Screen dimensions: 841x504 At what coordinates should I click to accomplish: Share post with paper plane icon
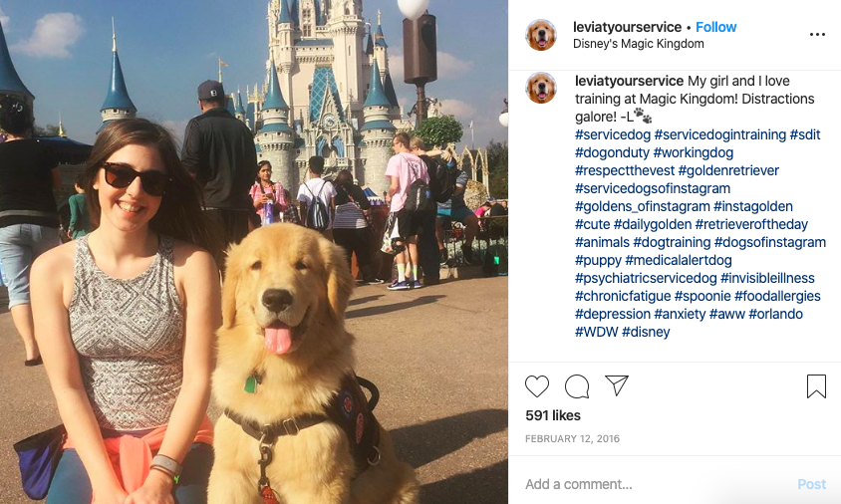(x=617, y=385)
